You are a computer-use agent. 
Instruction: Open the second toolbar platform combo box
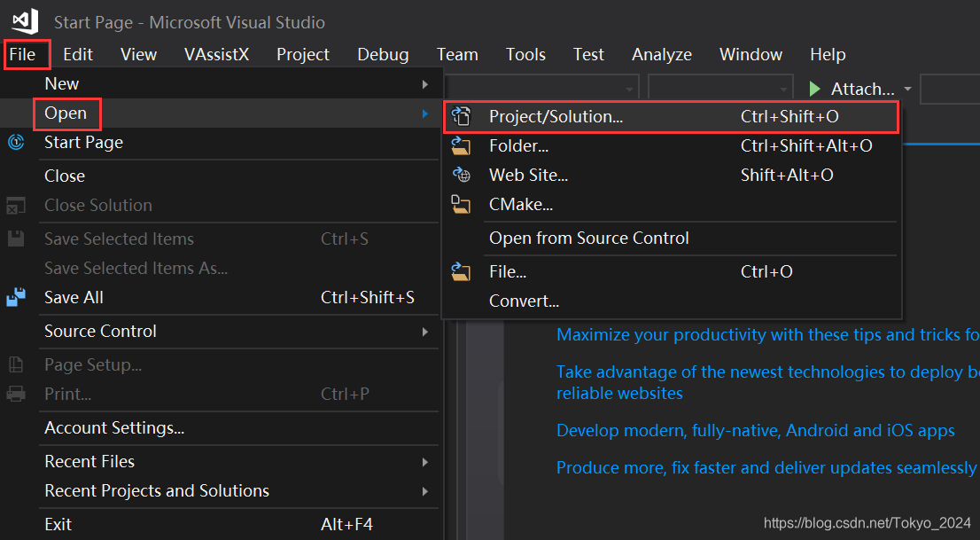point(720,89)
